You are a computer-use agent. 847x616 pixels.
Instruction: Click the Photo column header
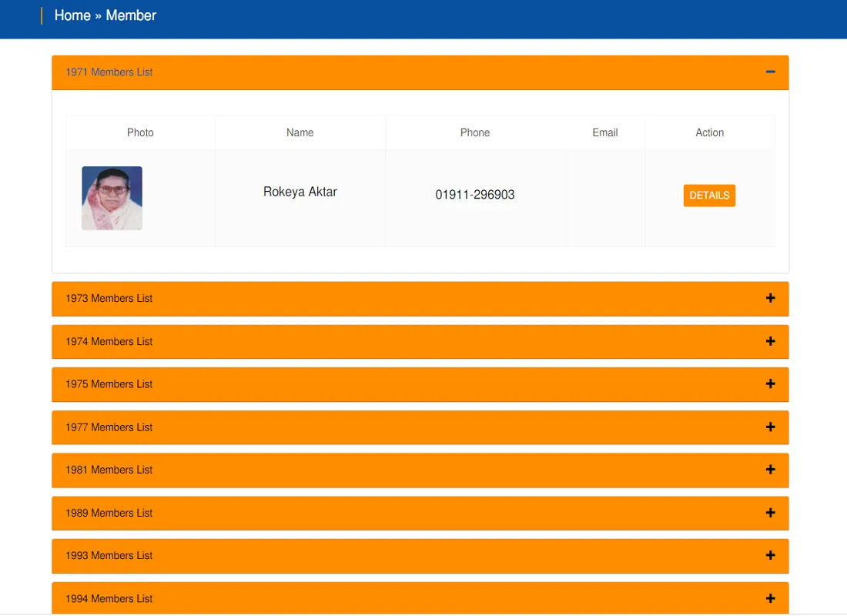click(x=140, y=132)
